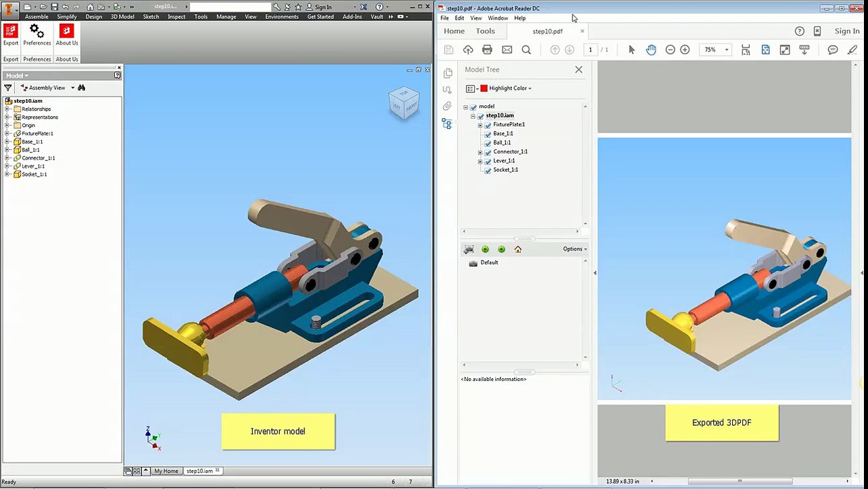Click Home icon in Inventor quick access toolbar
This screenshot has height=489, width=868.
click(90, 7)
